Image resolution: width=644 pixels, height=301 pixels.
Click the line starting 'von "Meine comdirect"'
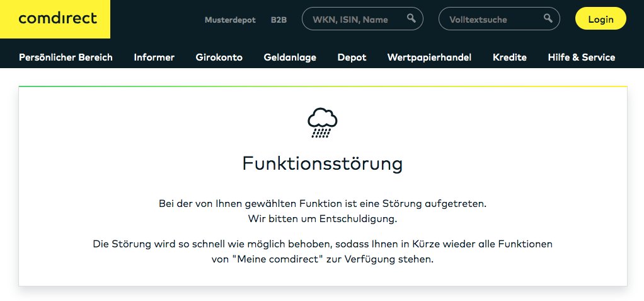point(323,259)
